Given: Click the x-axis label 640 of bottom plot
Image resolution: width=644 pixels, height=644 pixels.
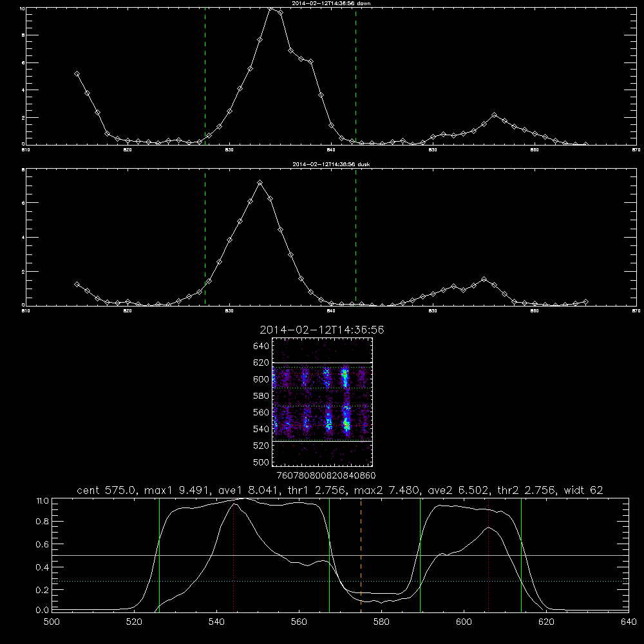Looking at the screenshot, I should coord(629,622).
